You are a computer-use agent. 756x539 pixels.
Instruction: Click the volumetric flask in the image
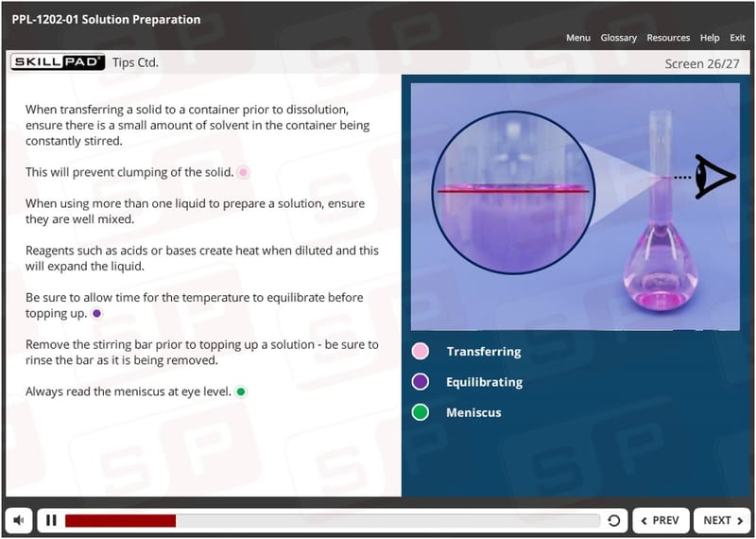660,211
